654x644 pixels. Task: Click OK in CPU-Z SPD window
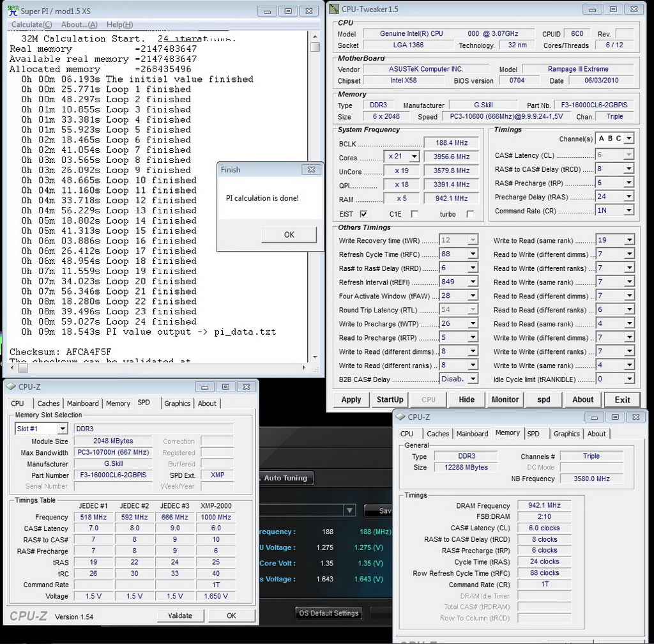click(231, 616)
